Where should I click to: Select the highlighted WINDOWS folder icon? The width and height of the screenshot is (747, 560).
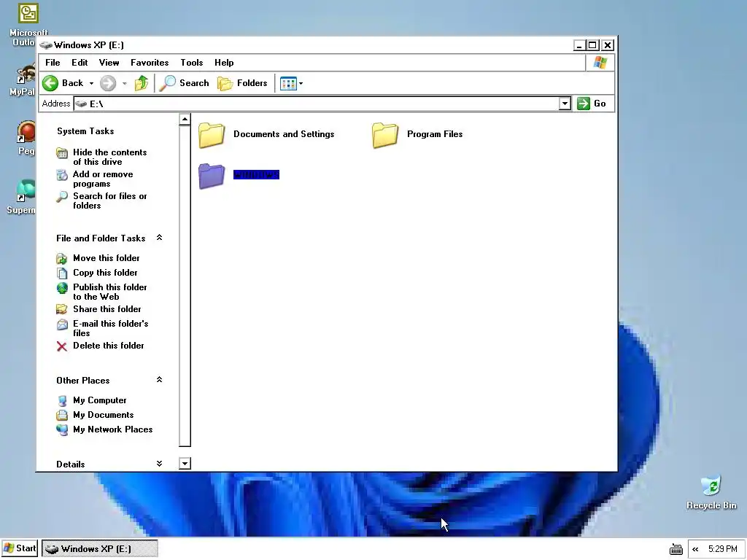[x=212, y=176]
